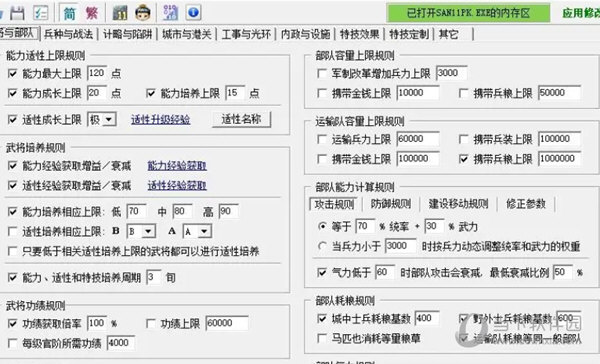Enable the 功绩上限 checkbox

pos(151,323)
